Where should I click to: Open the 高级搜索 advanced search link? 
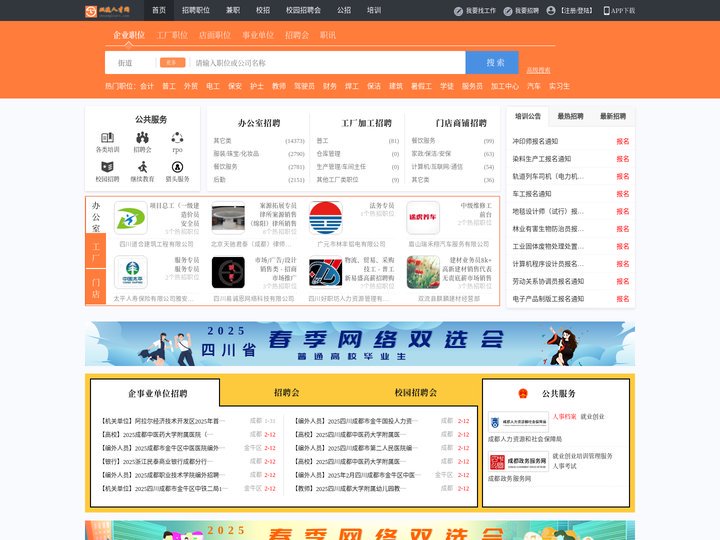(538, 70)
